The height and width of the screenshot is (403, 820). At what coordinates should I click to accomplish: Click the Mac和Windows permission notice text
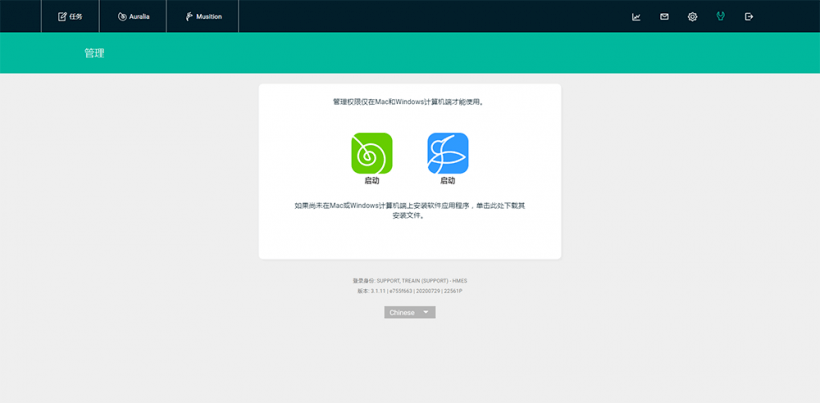409,102
